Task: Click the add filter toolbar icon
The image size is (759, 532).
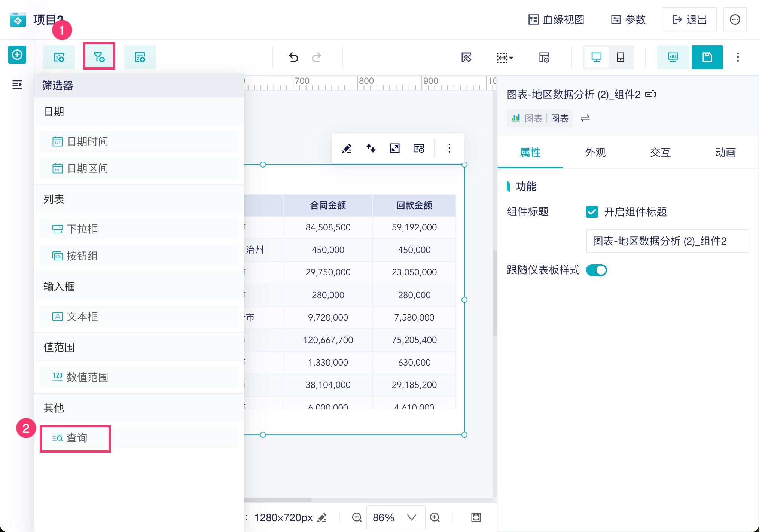Action: pos(99,57)
